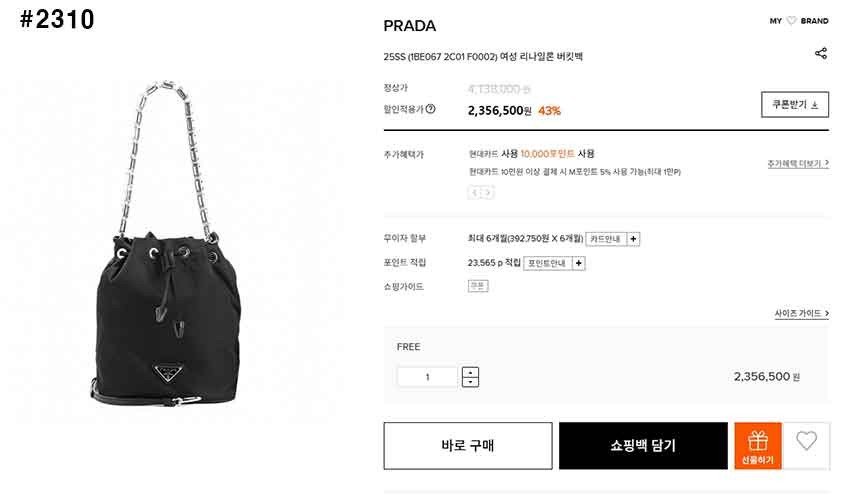The height and width of the screenshot is (494, 860).
Task: Click the quantity input field
Action: [x=427, y=377]
